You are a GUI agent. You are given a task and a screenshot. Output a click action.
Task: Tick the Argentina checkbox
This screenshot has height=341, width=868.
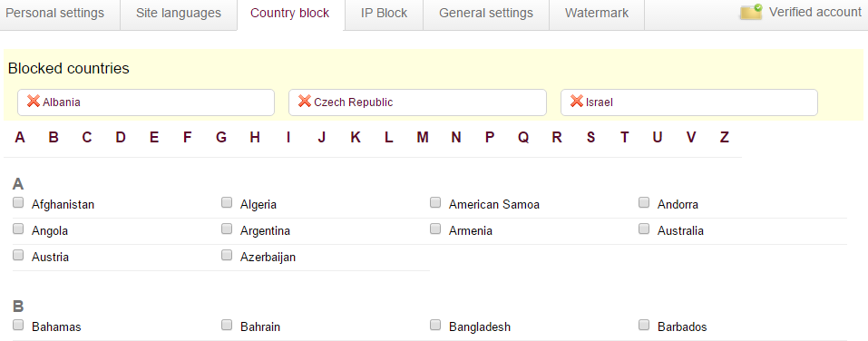227,229
